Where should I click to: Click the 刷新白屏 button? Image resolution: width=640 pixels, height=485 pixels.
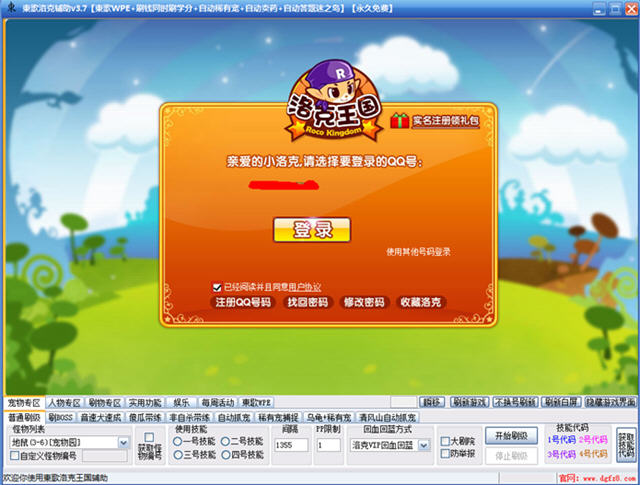(561, 402)
